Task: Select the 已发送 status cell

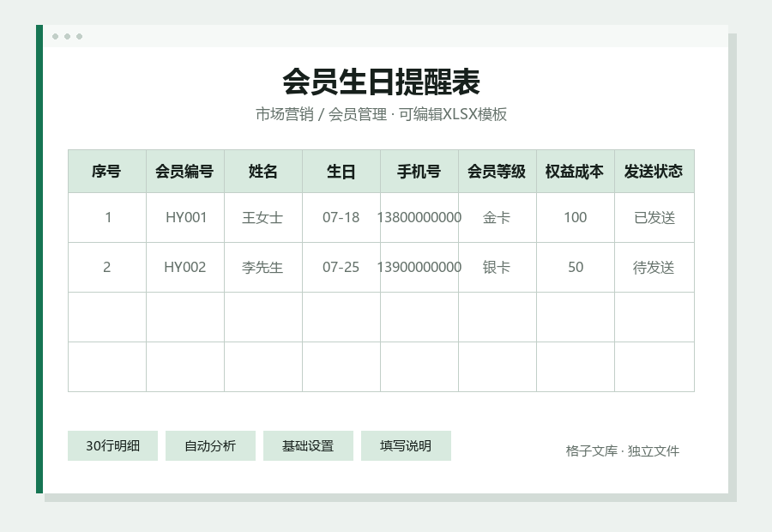Action: 654,217
